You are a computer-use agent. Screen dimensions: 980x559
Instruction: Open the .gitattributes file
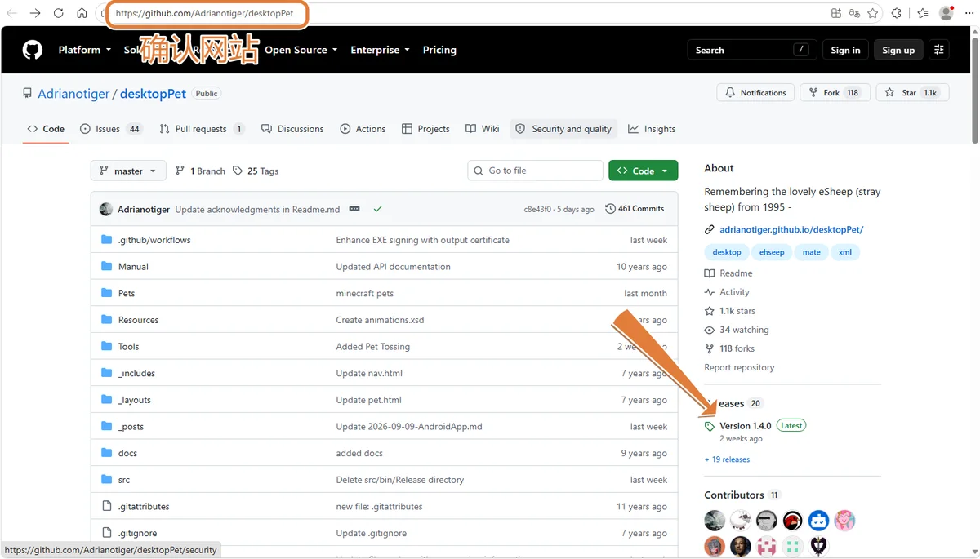tap(144, 507)
